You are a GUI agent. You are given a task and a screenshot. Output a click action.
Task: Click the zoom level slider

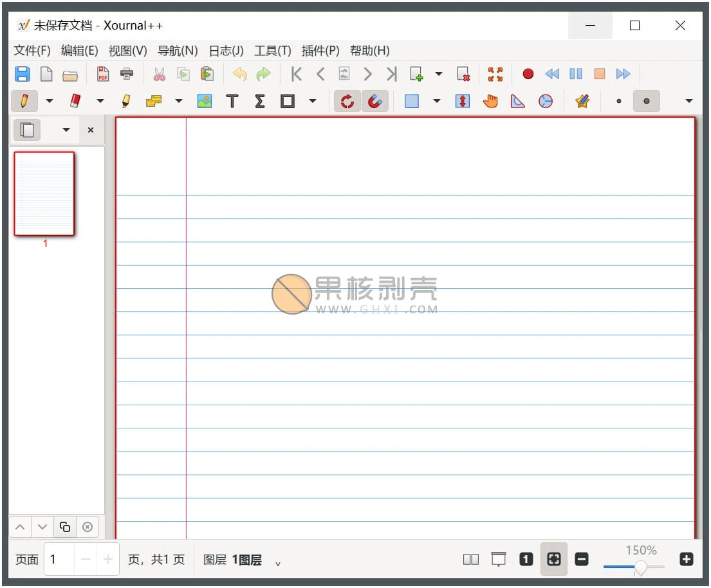tap(640, 567)
